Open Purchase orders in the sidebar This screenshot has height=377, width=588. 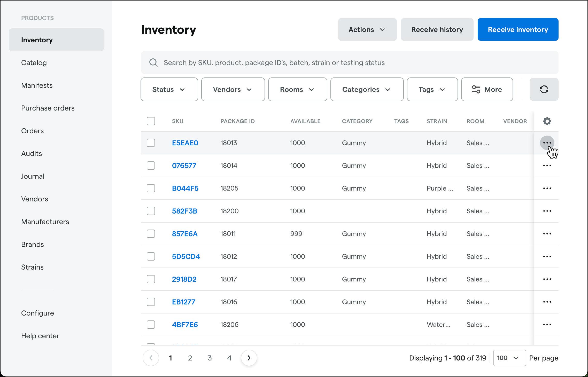click(x=48, y=108)
